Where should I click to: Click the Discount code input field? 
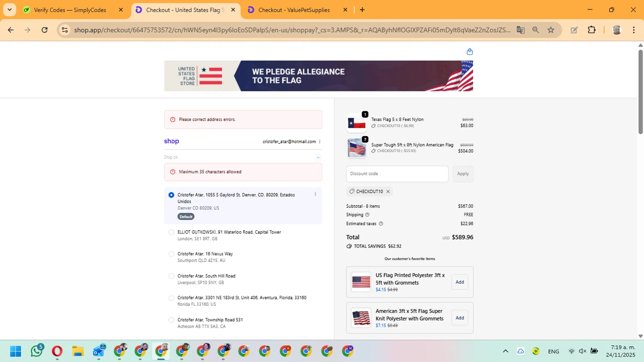(x=397, y=174)
